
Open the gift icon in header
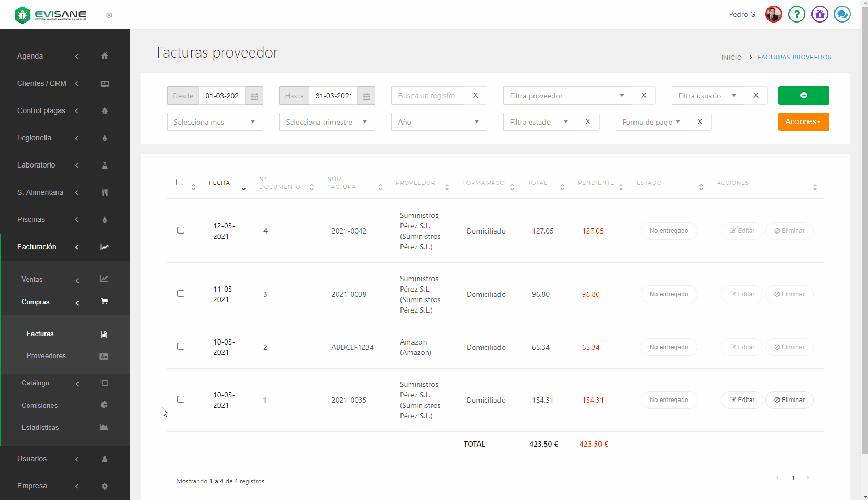pyautogui.click(x=819, y=14)
